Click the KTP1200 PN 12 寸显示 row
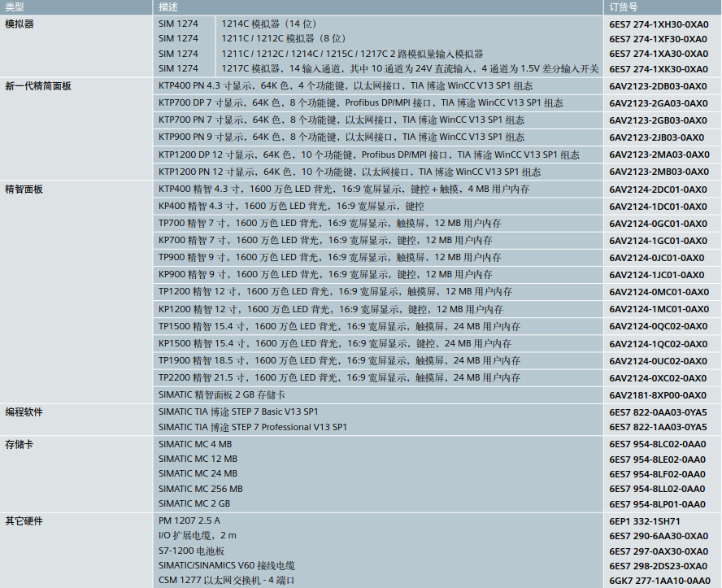 pyautogui.click(x=378, y=172)
